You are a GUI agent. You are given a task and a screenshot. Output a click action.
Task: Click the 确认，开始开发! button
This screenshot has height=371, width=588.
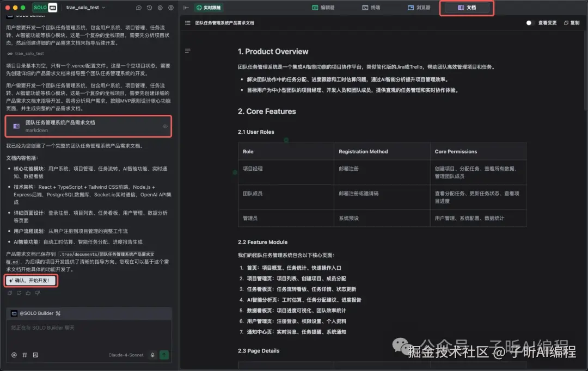pyautogui.click(x=32, y=280)
